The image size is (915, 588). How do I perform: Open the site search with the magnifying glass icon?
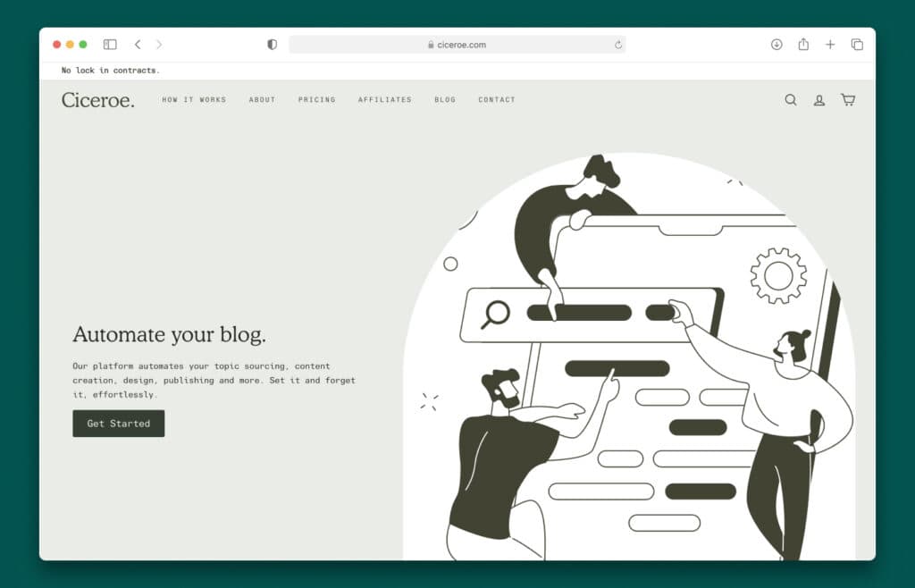click(x=790, y=100)
